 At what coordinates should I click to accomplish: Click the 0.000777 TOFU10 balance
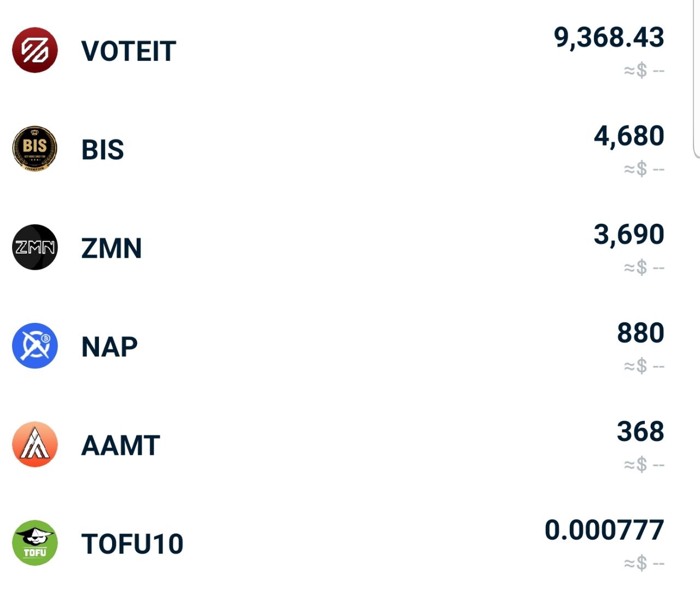(604, 530)
